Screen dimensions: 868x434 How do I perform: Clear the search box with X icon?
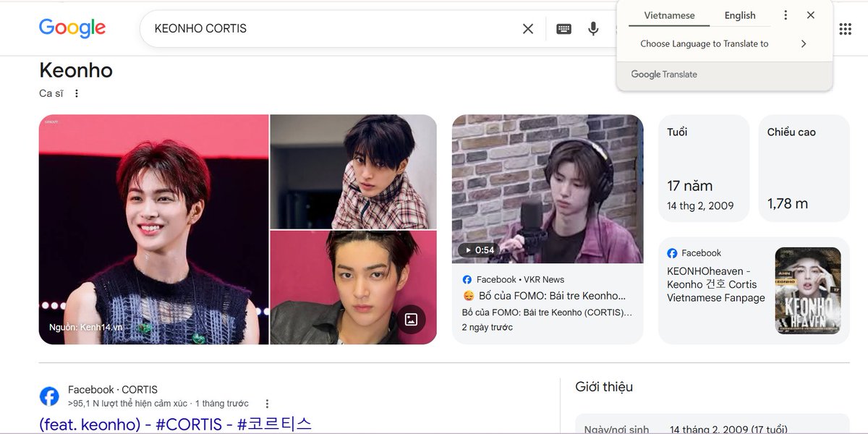tap(528, 29)
